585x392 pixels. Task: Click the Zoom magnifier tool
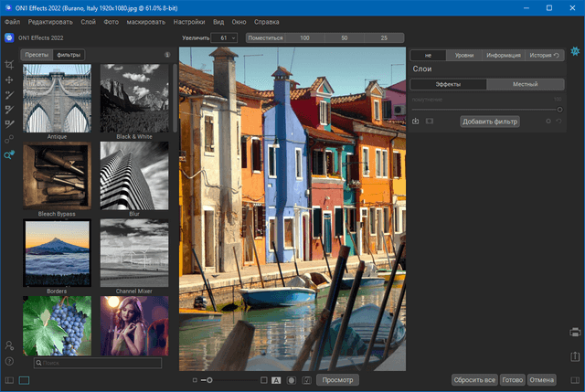9,155
